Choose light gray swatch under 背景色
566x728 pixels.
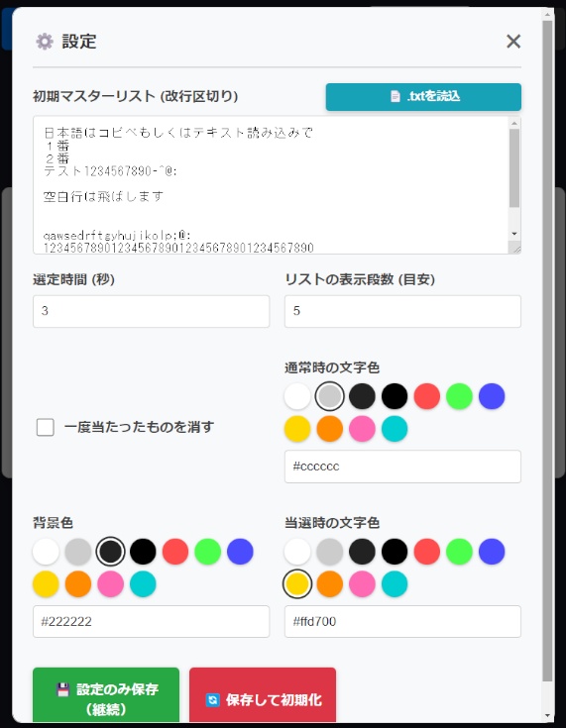(78, 552)
